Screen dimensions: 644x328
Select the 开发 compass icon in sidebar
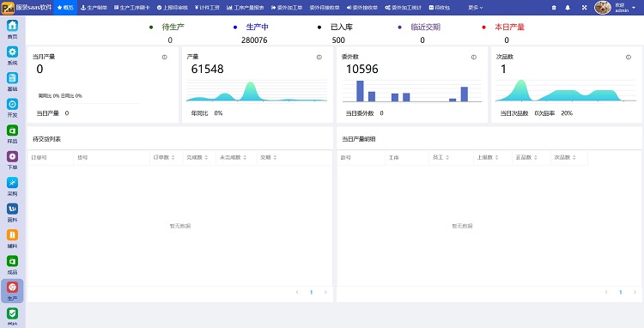tap(12, 104)
